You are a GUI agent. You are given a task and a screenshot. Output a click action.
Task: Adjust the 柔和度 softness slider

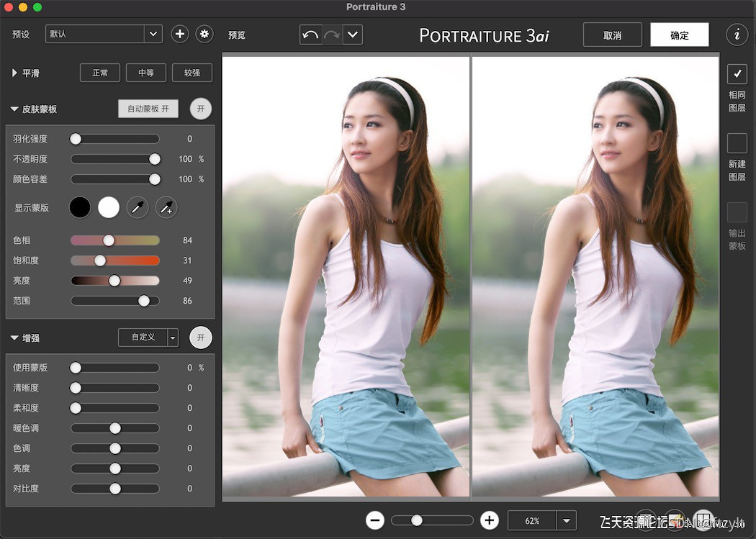pyautogui.click(x=114, y=409)
